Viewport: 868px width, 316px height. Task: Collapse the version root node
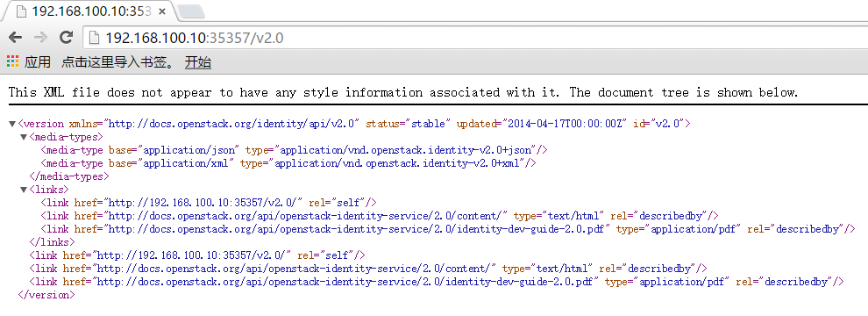click(12, 124)
